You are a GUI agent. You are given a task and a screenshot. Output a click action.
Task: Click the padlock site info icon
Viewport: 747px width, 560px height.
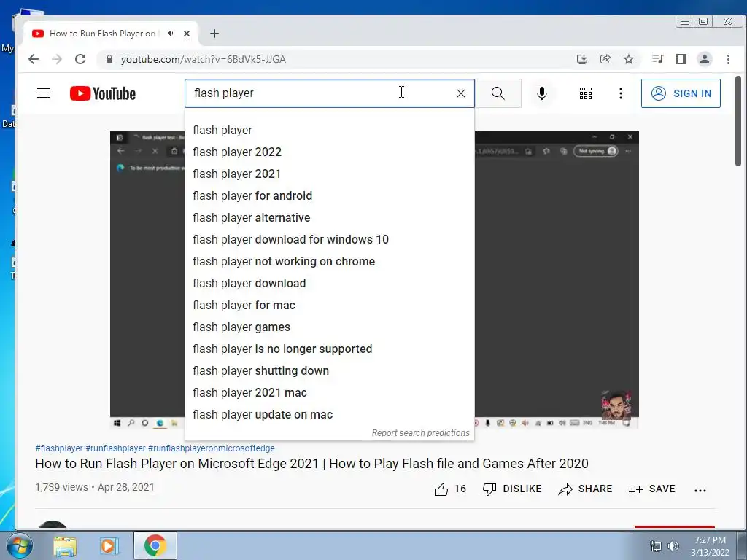pyautogui.click(x=109, y=59)
